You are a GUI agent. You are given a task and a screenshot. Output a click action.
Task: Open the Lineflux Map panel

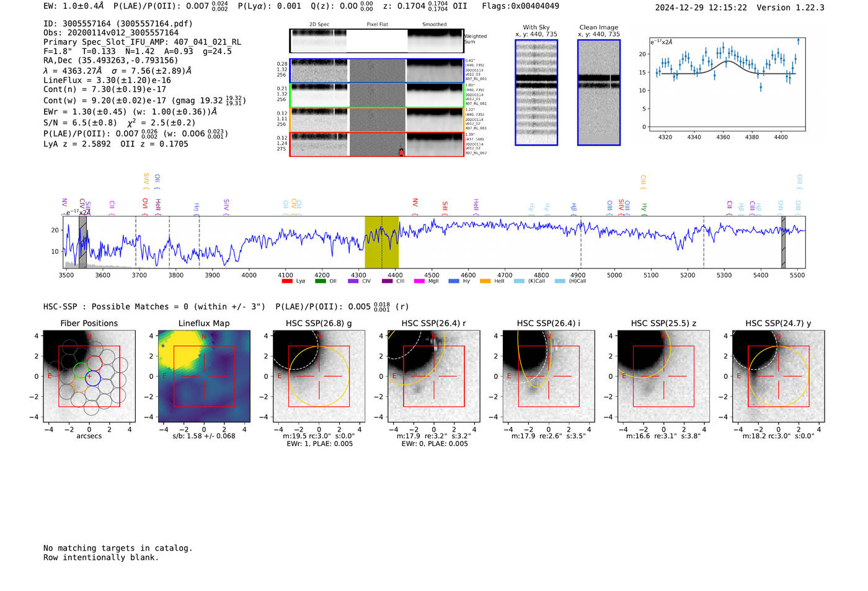tap(204, 376)
